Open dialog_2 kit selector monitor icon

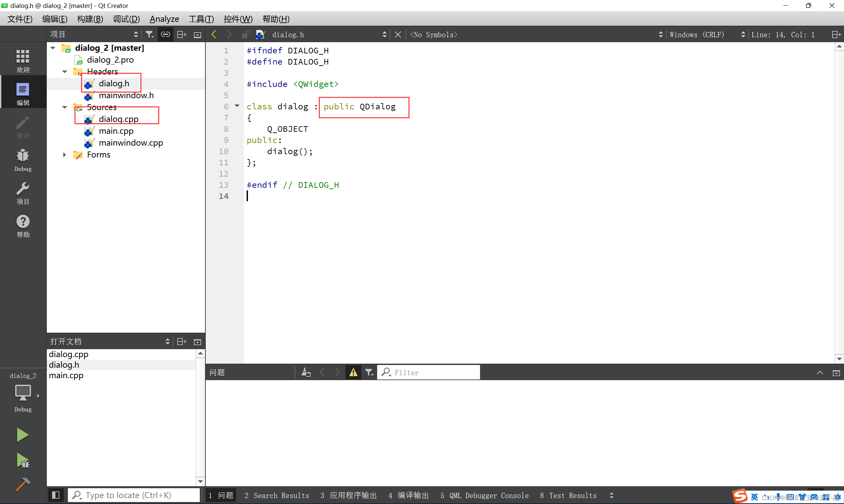23,393
